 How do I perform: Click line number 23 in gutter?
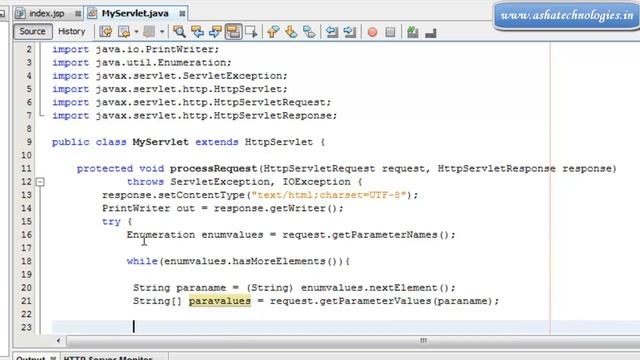26,327
